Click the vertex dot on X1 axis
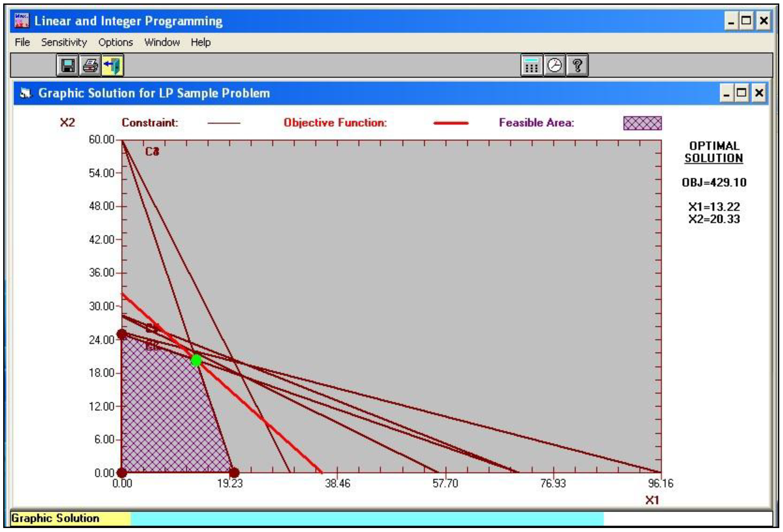The image size is (783, 532). pos(234,472)
